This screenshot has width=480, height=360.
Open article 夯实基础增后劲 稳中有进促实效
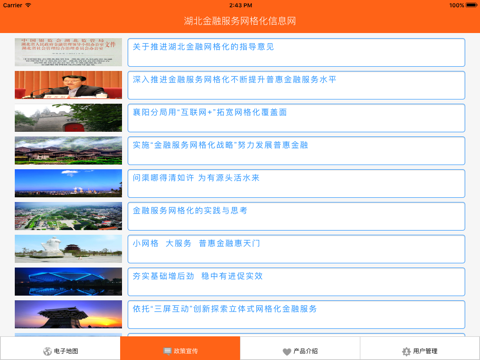(x=296, y=282)
